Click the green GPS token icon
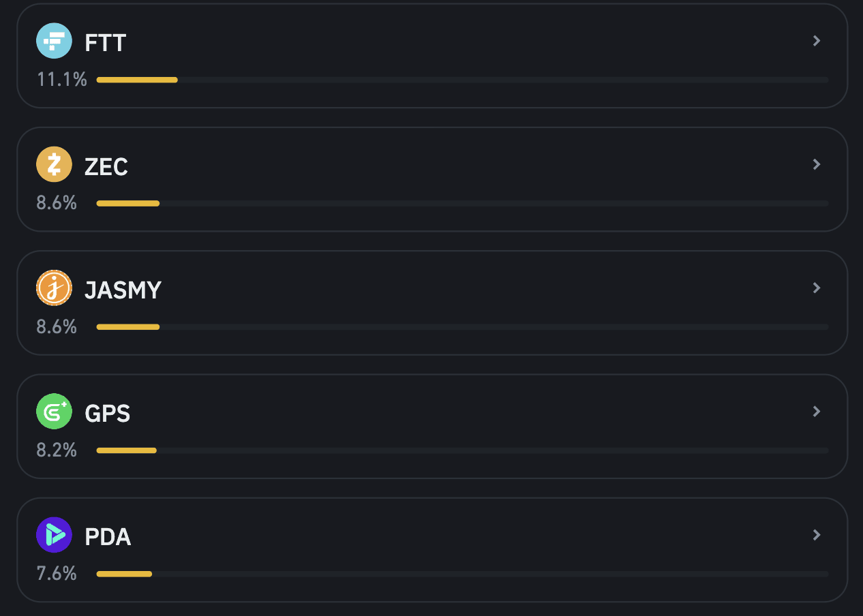The image size is (863, 616). pos(54,412)
